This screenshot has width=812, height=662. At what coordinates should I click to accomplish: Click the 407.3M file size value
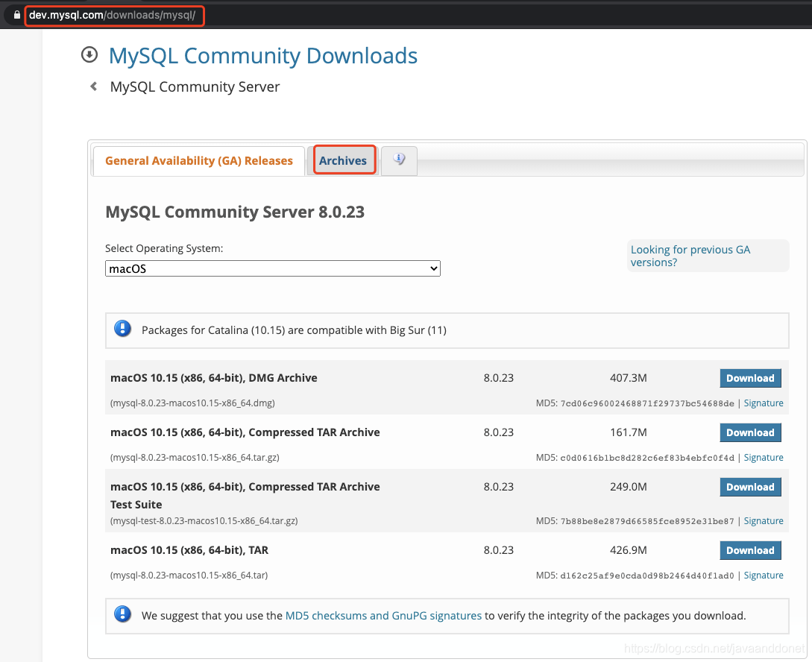coord(628,379)
